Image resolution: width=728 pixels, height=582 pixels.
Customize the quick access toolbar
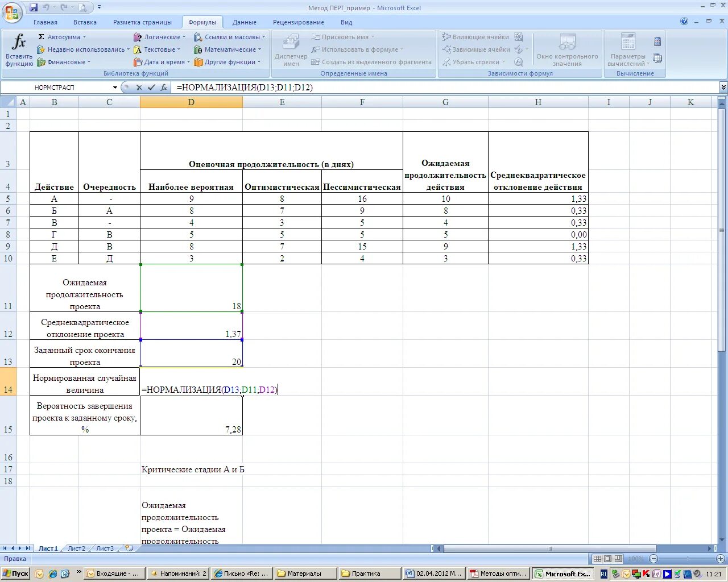pyautogui.click(x=100, y=7)
